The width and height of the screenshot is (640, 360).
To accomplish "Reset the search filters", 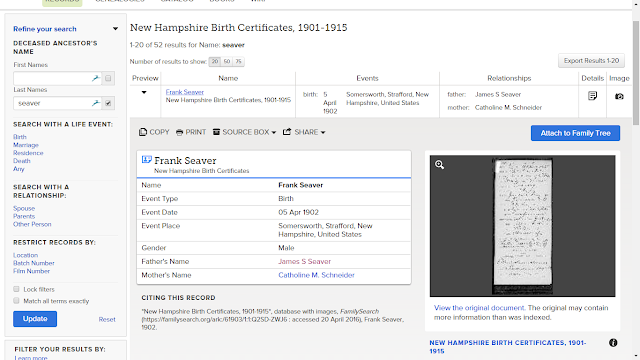I will (x=107, y=320).
